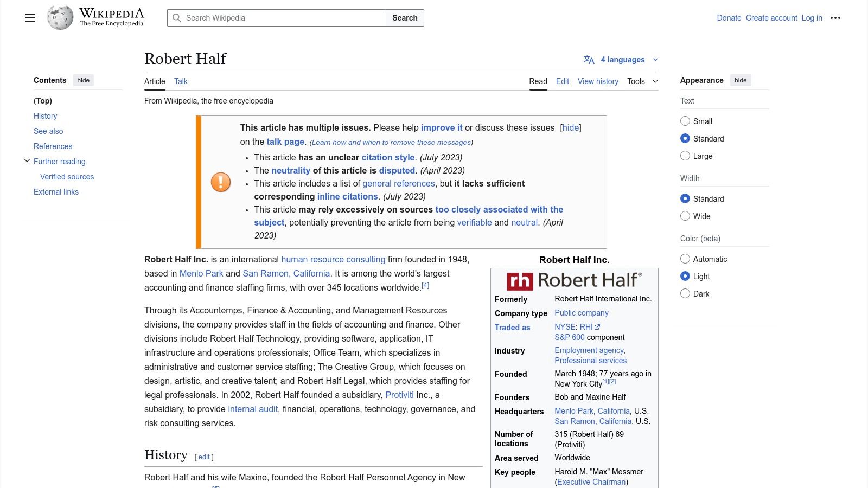Click the Robert Half logo image

point(574,280)
